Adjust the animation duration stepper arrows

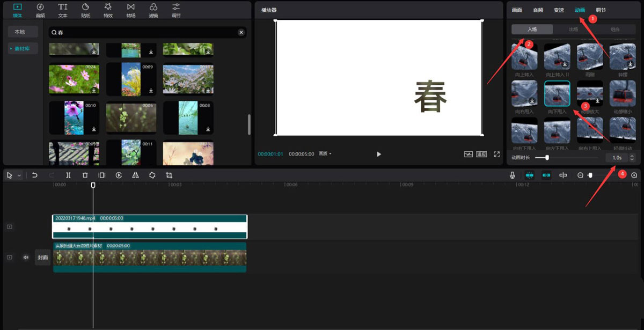click(x=632, y=158)
